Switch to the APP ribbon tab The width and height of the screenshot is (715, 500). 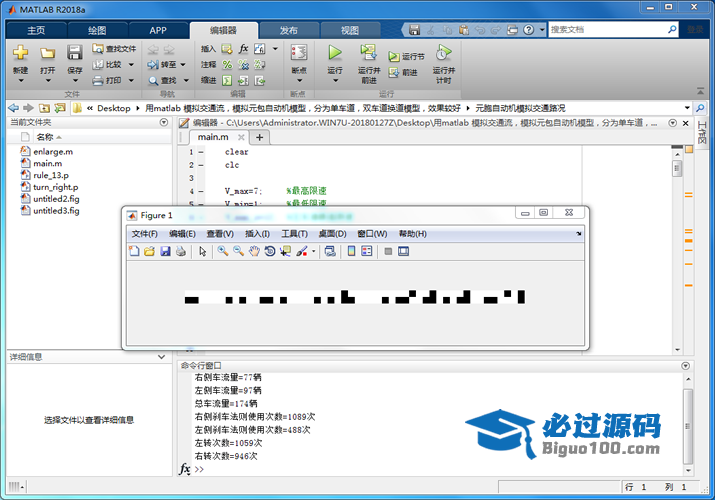pyautogui.click(x=158, y=31)
